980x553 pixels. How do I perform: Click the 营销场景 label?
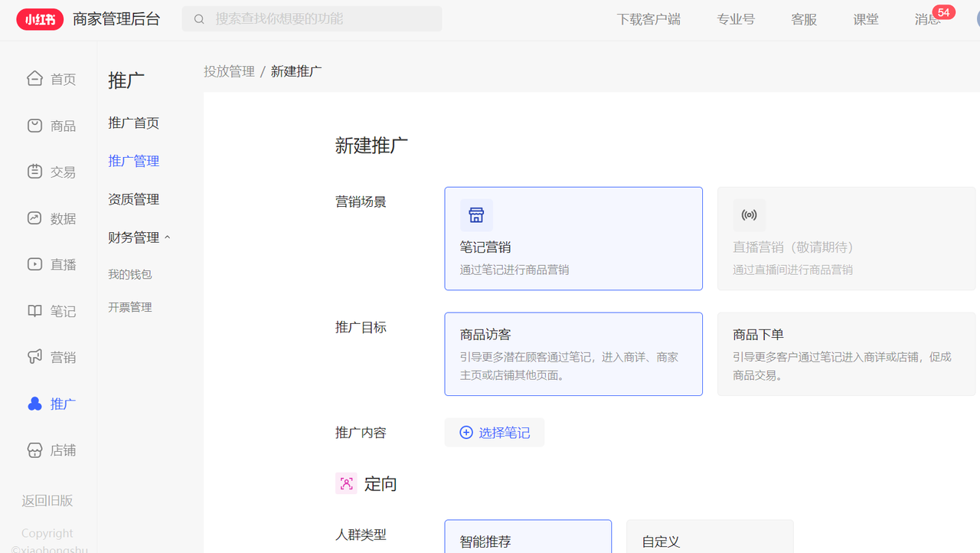click(x=361, y=201)
